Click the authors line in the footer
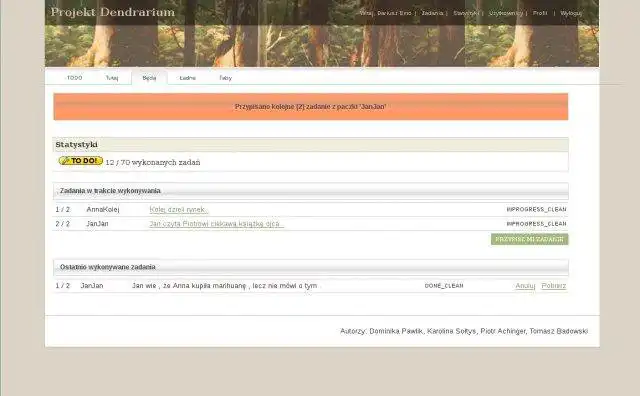The width and height of the screenshot is (640, 396). point(464,331)
